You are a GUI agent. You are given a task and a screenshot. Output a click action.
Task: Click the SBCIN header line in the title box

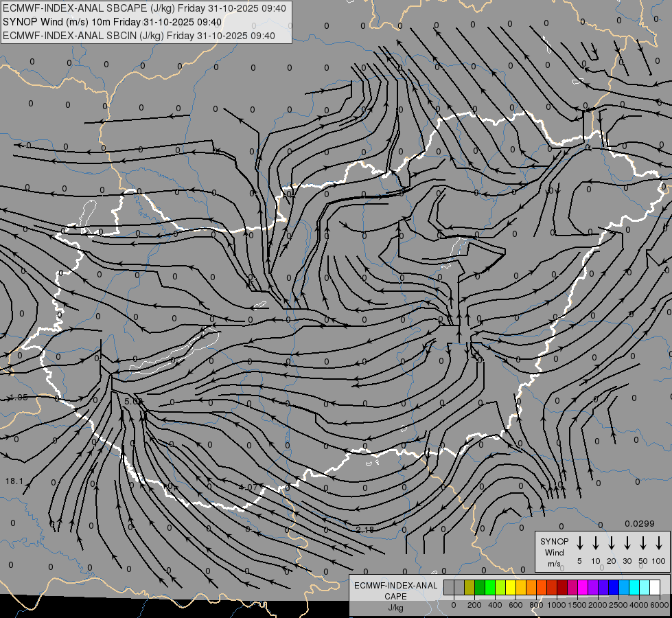point(139,36)
